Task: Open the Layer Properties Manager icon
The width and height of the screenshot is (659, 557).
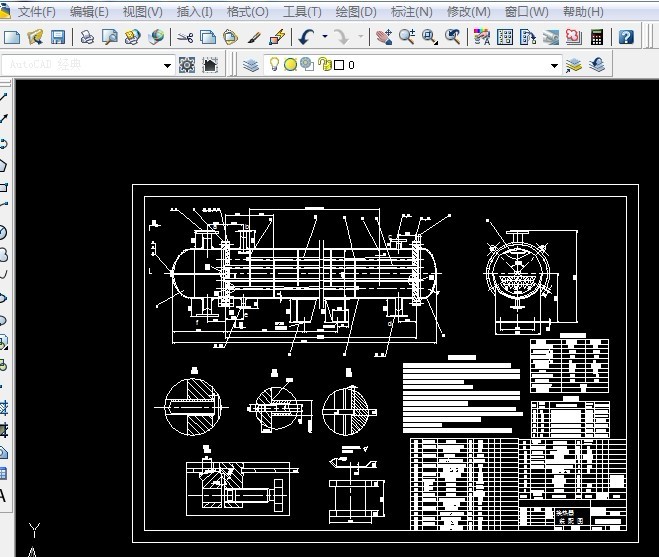Action: (250, 65)
